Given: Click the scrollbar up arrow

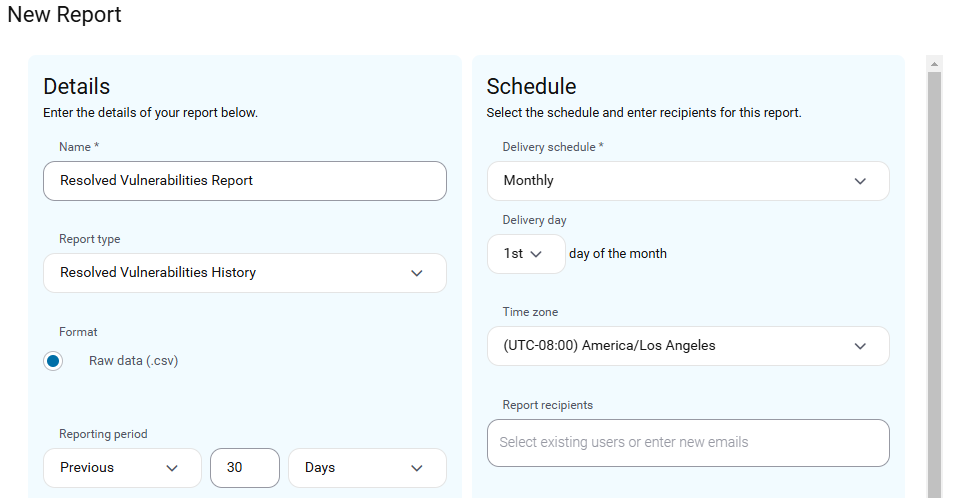Looking at the screenshot, I should (934, 64).
